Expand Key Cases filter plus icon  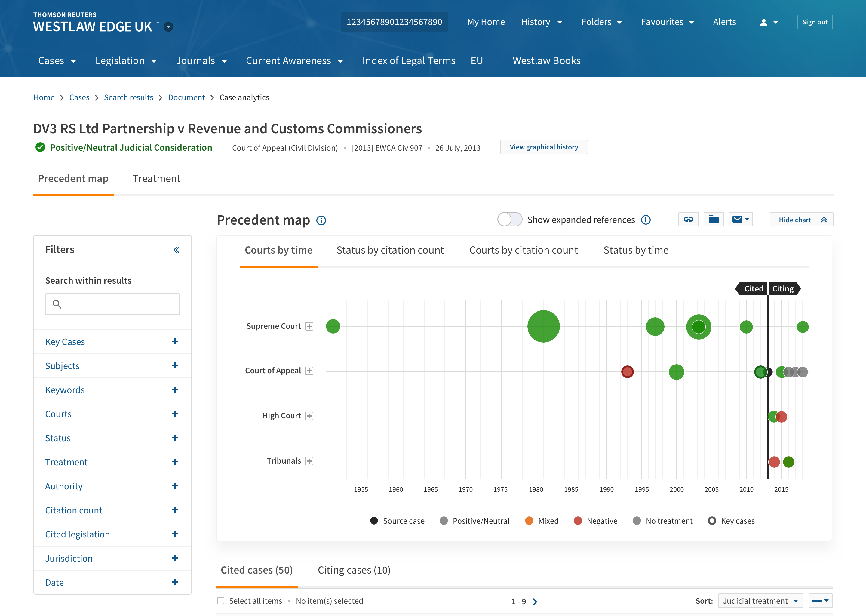[x=175, y=341]
